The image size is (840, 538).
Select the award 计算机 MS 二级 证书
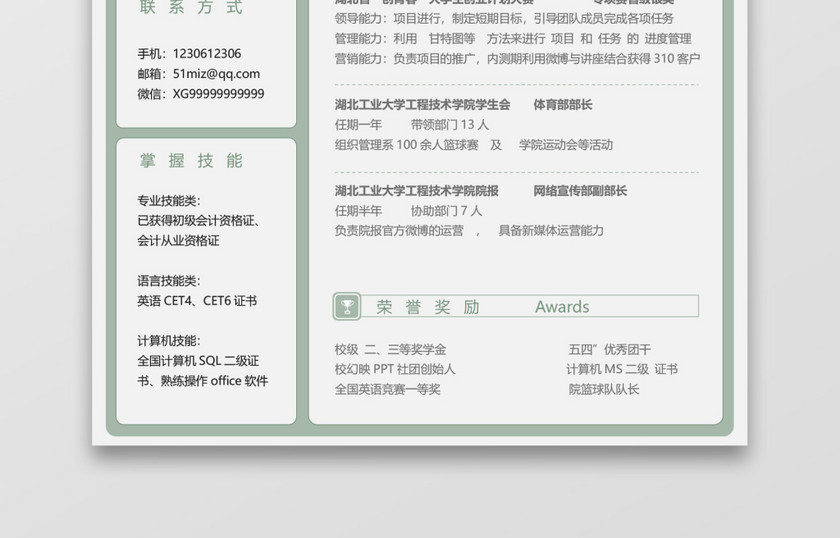point(622,369)
